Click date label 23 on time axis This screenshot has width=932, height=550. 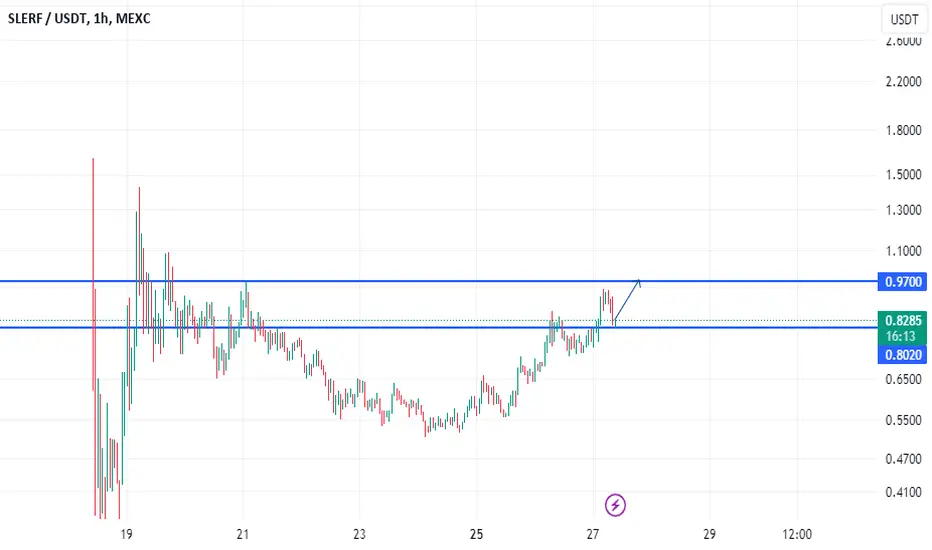(x=359, y=534)
